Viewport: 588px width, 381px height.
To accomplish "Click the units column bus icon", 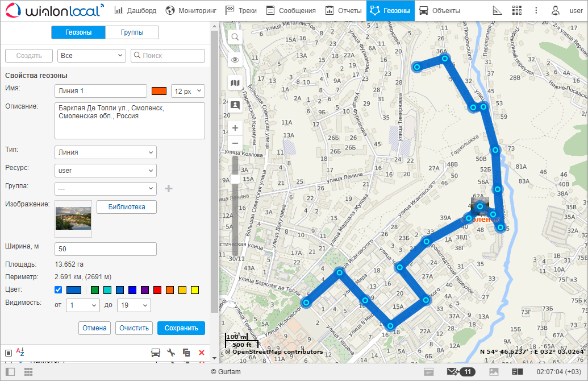I will (x=156, y=353).
